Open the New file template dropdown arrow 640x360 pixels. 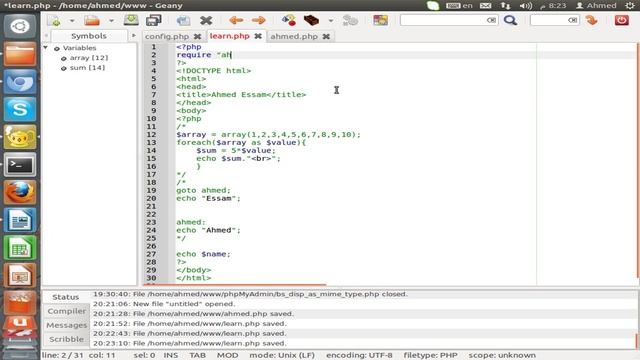pos(72,20)
